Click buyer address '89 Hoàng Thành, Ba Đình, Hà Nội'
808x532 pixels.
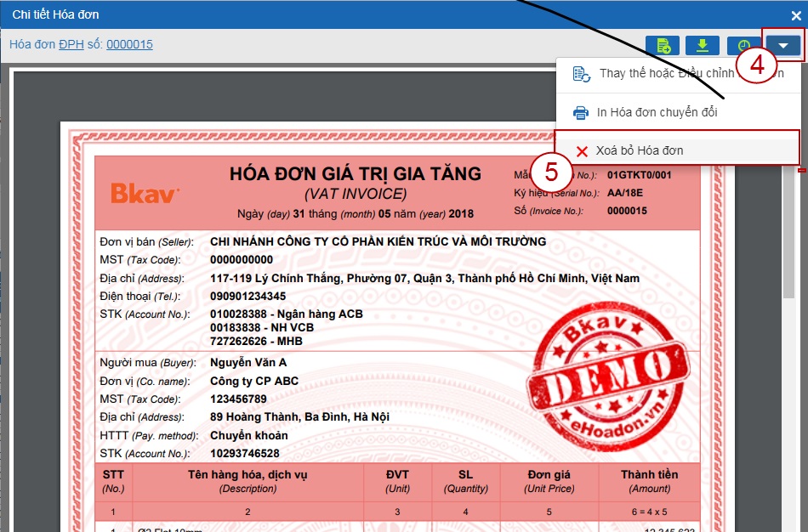(299, 416)
